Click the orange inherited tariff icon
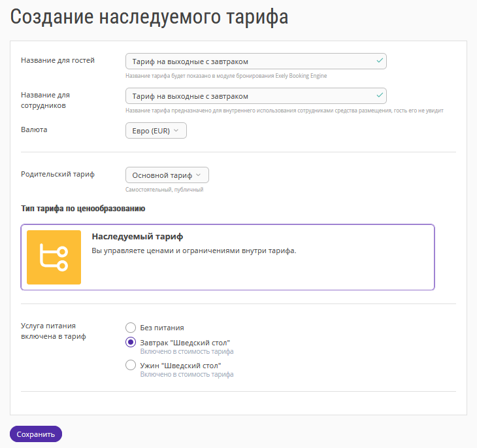 click(54, 257)
